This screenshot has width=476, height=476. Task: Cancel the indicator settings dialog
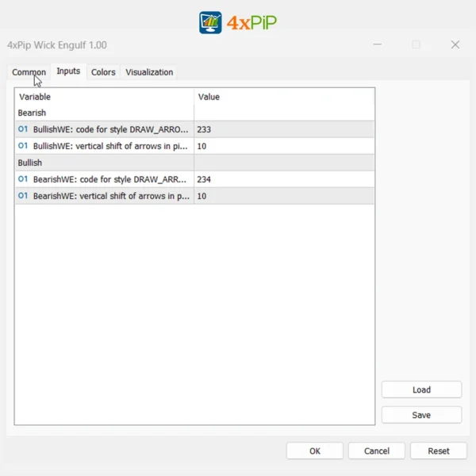coord(377,451)
